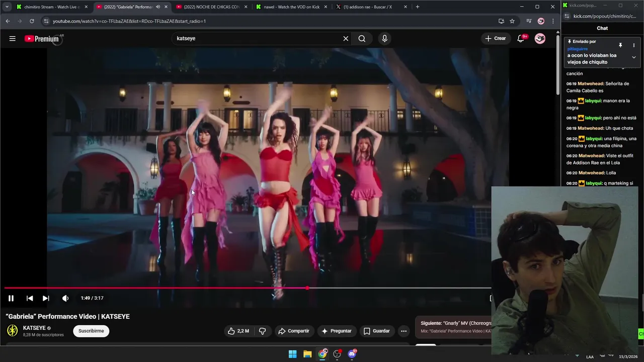
Task: Open the 15/3/2026 taskbar clock
Action: [x=628, y=356]
